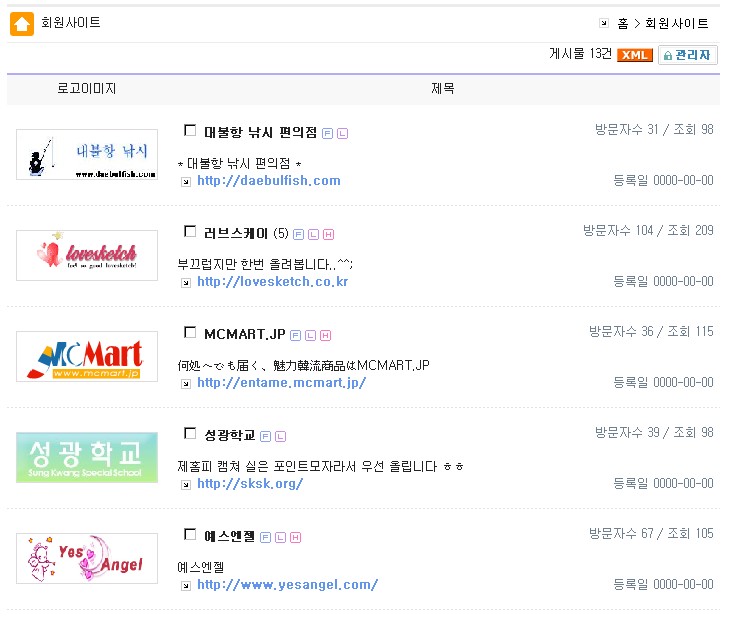This screenshot has width=734, height=621.
Task: Click the F icon next to 대불항 낚시 편의점
Action: pyautogui.click(x=328, y=134)
